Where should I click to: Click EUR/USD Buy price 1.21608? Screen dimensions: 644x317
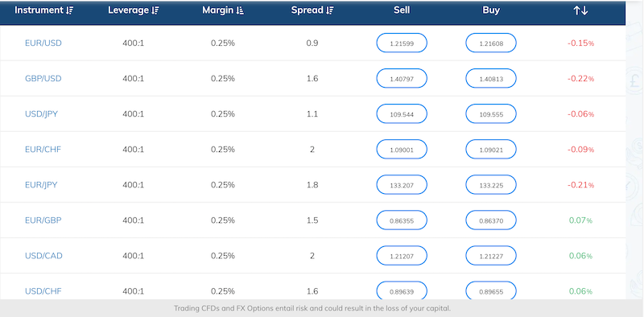pyautogui.click(x=491, y=43)
